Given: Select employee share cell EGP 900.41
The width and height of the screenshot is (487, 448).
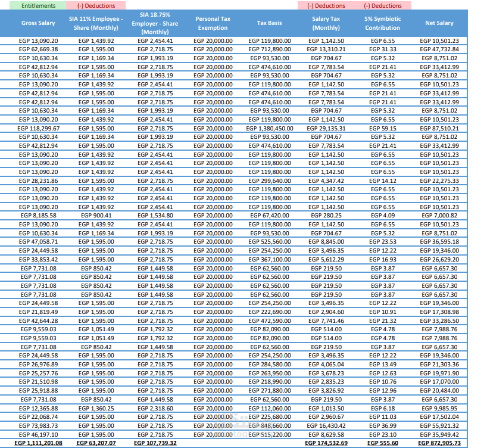Looking at the screenshot, I should click(x=96, y=216).
